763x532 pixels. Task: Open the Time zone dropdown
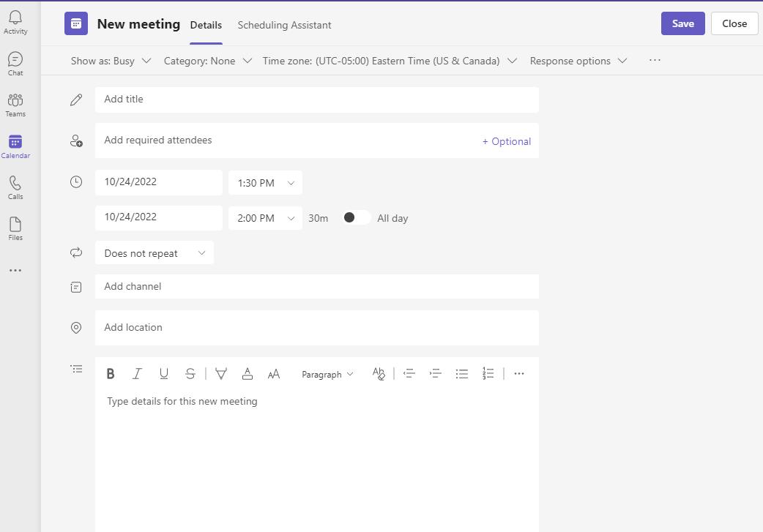tap(390, 61)
